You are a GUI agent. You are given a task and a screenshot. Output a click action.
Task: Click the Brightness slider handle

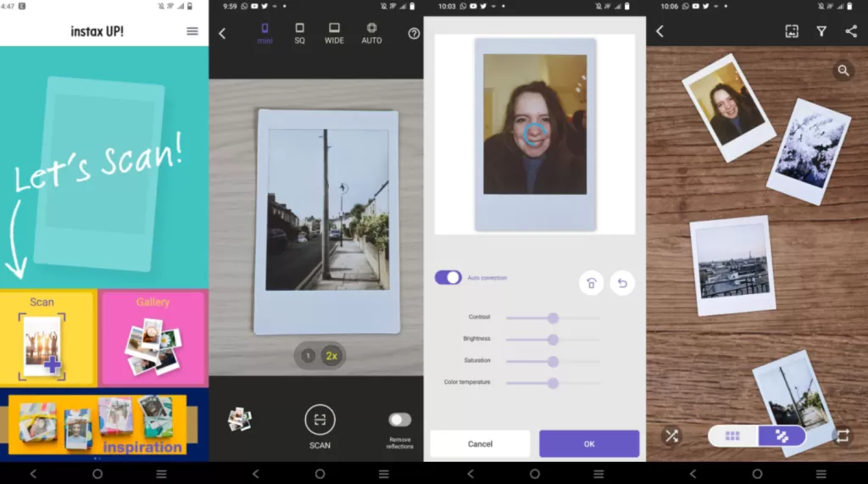click(x=553, y=339)
